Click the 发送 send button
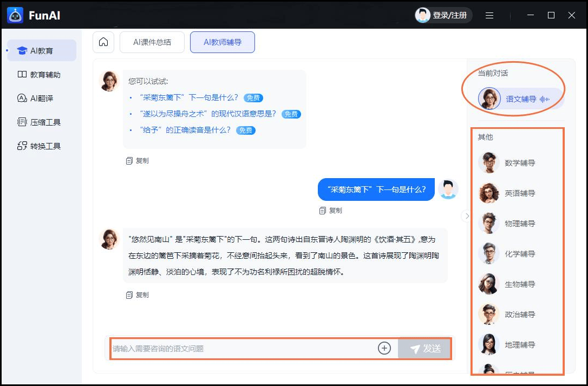Viewport: 588px width, 386px height. click(425, 349)
